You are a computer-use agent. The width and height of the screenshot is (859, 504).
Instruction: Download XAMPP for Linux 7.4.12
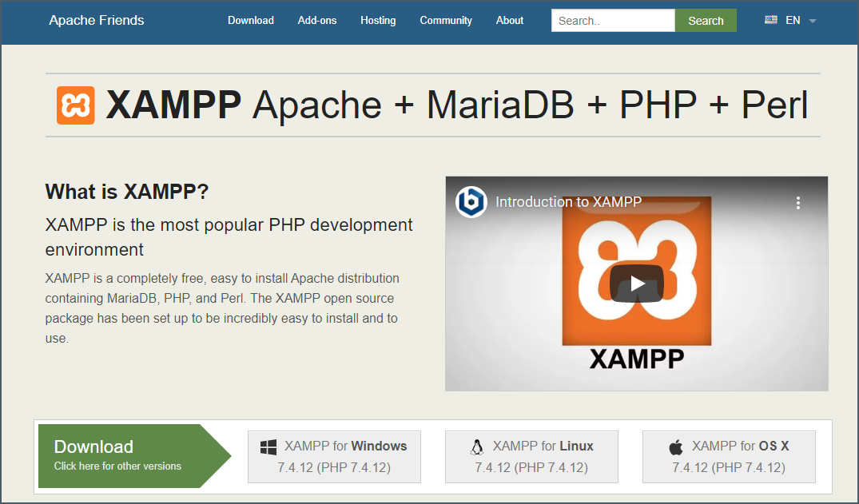coord(531,456)
